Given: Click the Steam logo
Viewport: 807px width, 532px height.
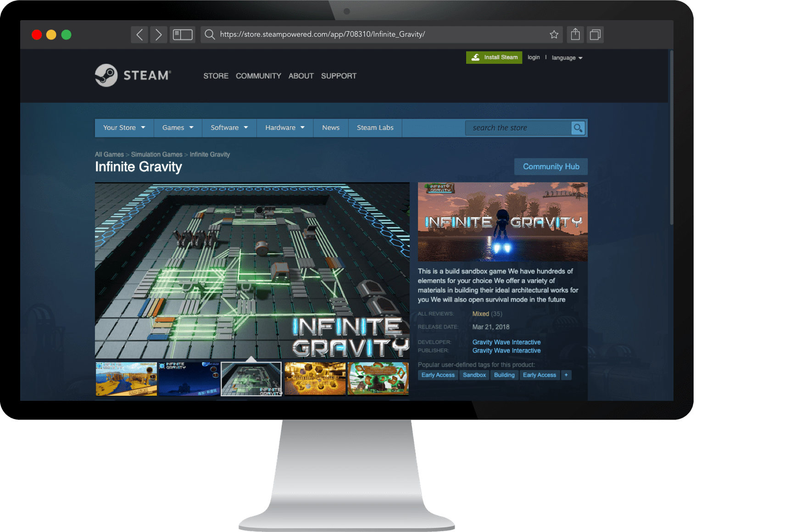Looking at the screenshot, I should tap(133, 75).
